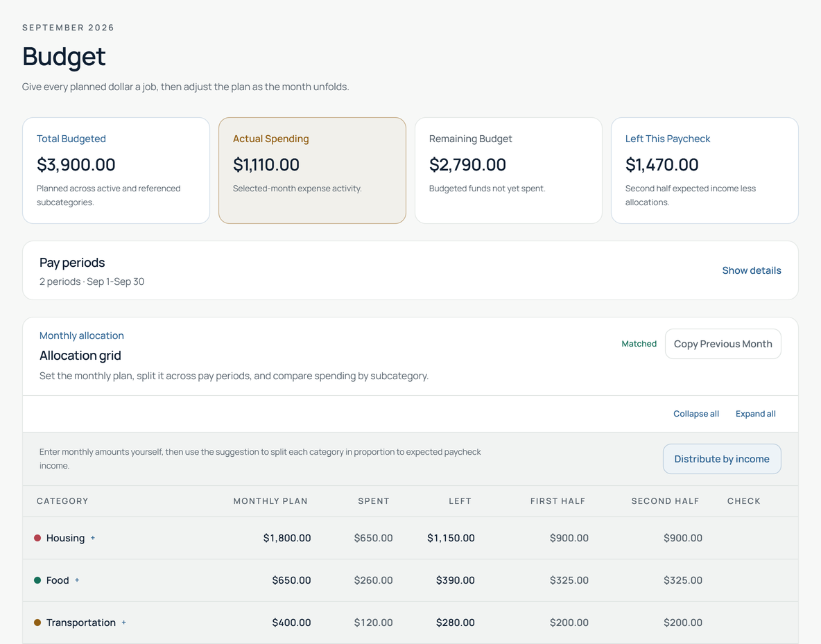Click the $3,900.00 total budgeted value
This screenshot has width=821, height=644.
click(76, 164)
